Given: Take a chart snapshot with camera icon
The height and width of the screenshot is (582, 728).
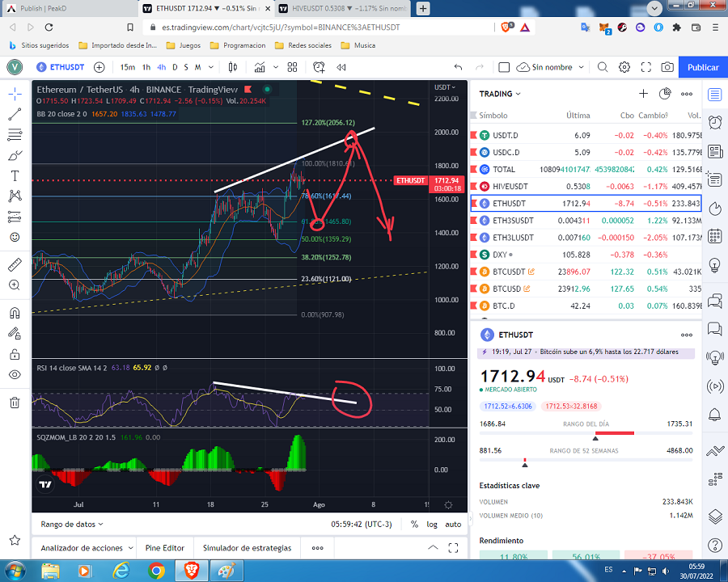Looking at the screenshot, I should click(x=667, y=67).
